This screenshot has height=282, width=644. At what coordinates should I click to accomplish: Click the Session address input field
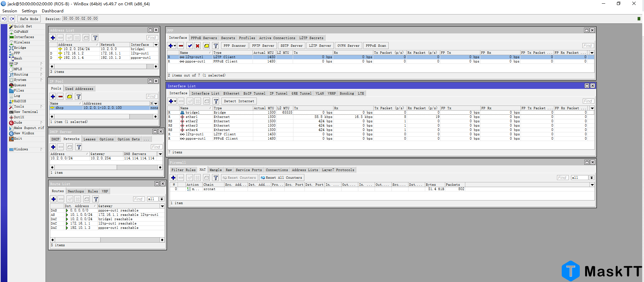coord(80,19)
